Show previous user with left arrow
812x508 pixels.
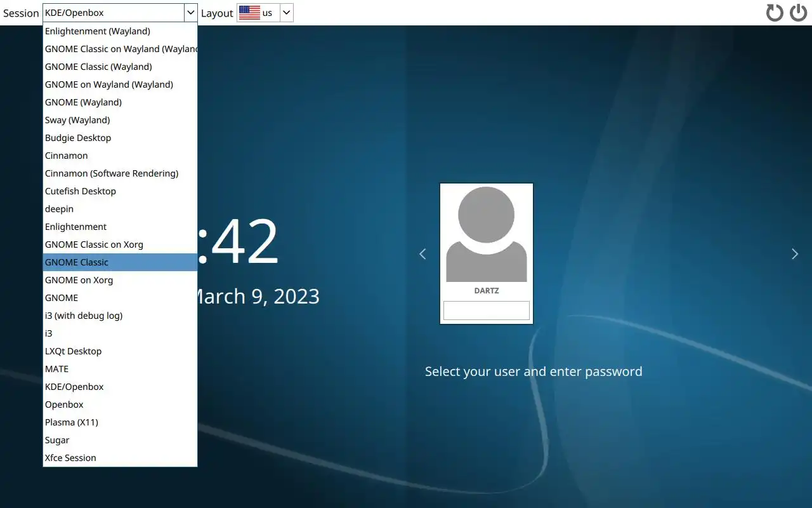point(422,254)
